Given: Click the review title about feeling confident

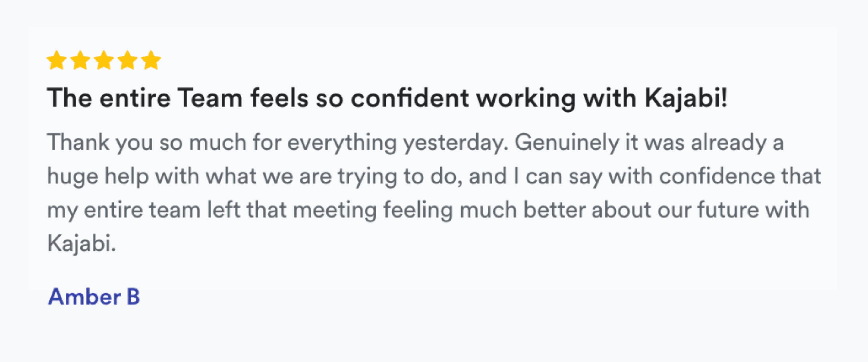Looking at the screenshot, I should 387,98.
